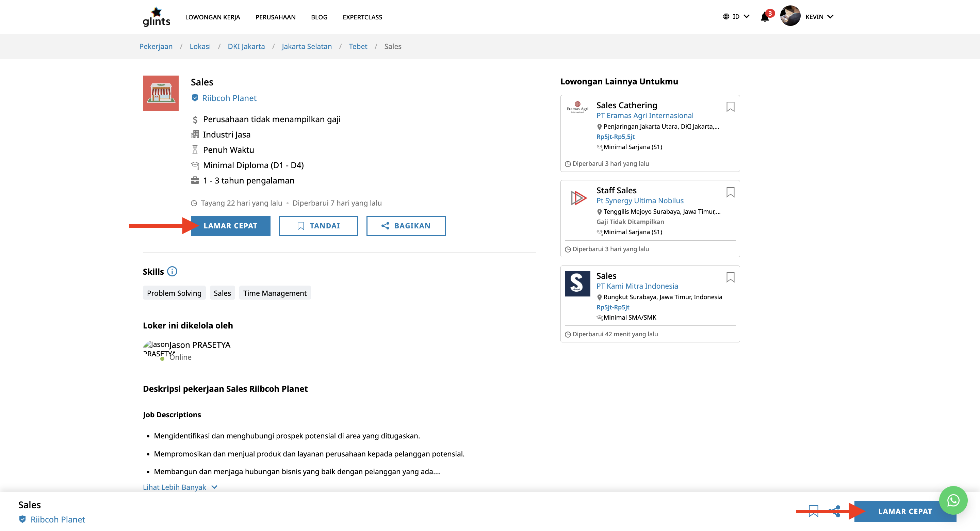Open Sales job by PT Kami Mitra
The image size is (980, 531).
pyautogui.click(x=606, y=276)
